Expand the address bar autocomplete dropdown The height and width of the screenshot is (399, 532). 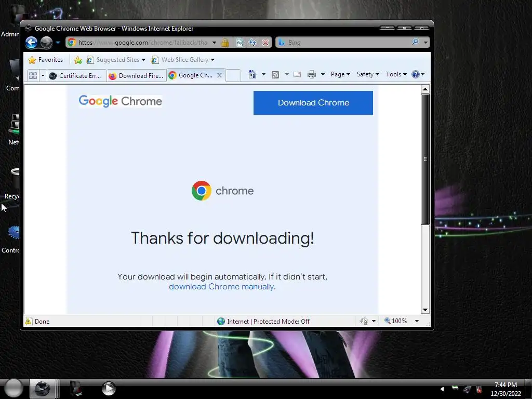214,43
